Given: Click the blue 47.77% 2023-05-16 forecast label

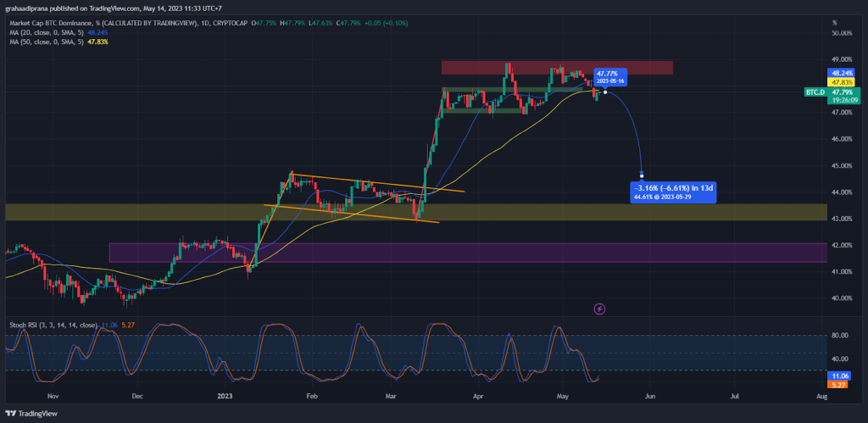Looking at the screenshot, I should [x=610, y=76].
